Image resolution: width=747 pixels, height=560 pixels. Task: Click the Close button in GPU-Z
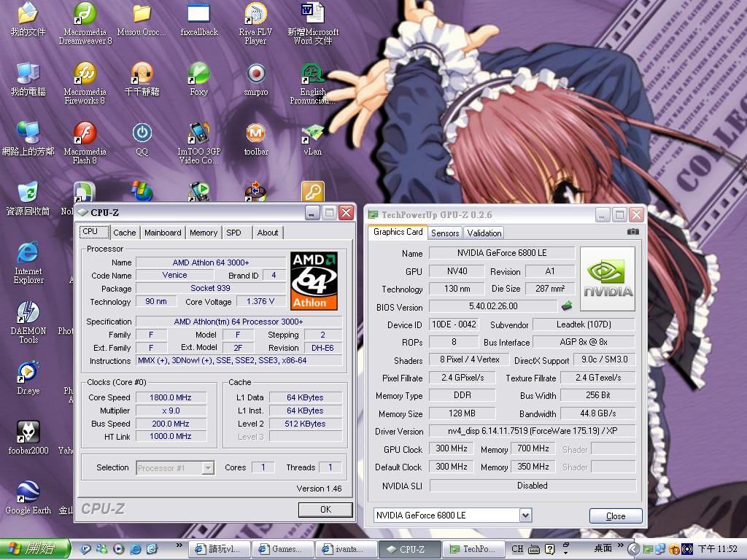click(x=615, y=516)
